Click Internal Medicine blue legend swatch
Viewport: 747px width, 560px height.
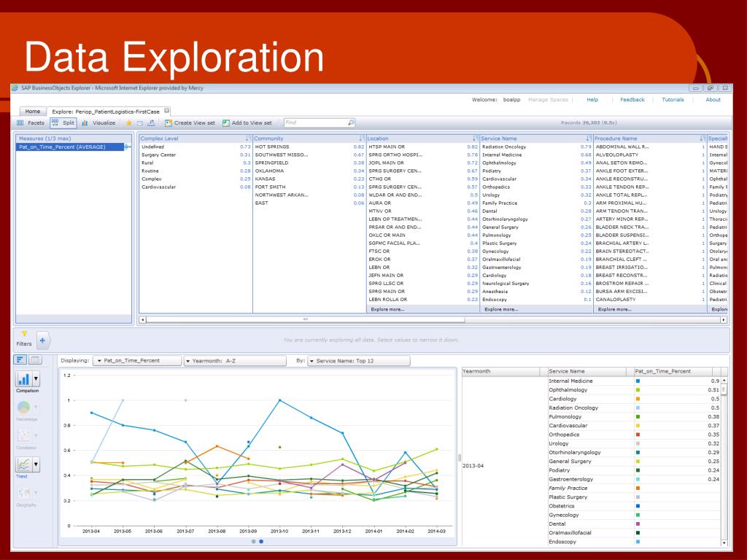tap(638, 381)
